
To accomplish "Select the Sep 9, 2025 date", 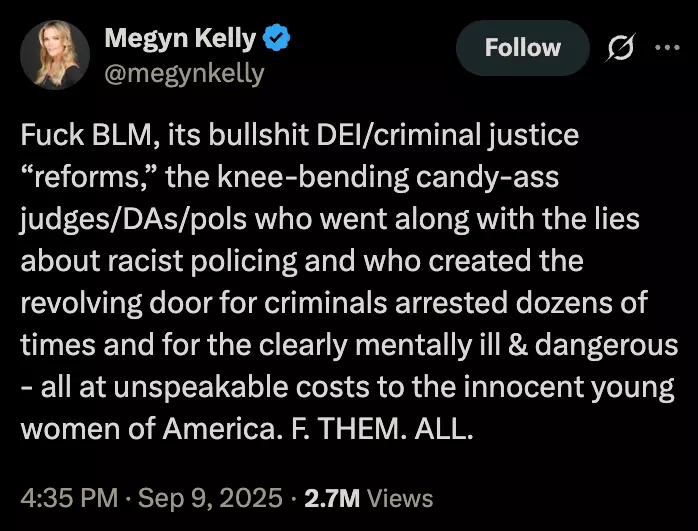I will click(x=210, y=498).
